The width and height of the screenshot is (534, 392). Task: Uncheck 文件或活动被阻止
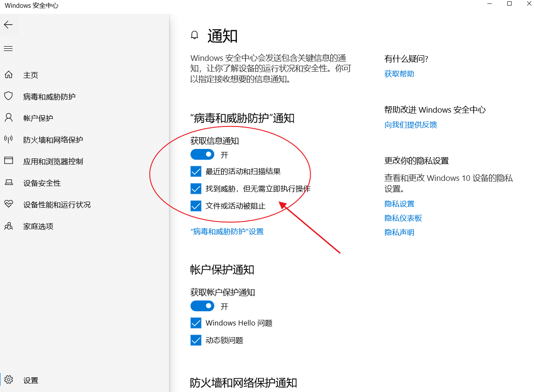tap(196, 206)
